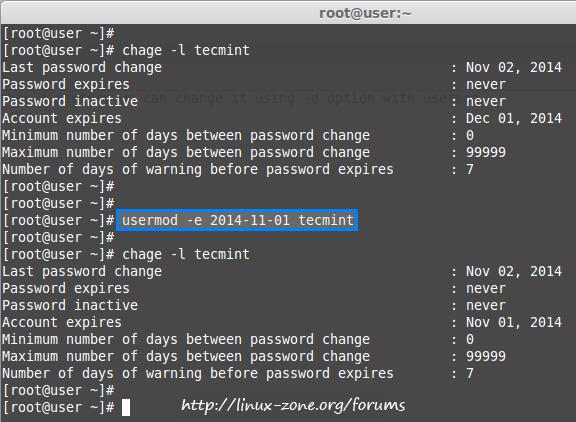The image size is (576, 422).
Task: Click the never value beside first Password expires
Action: [486, 84]
